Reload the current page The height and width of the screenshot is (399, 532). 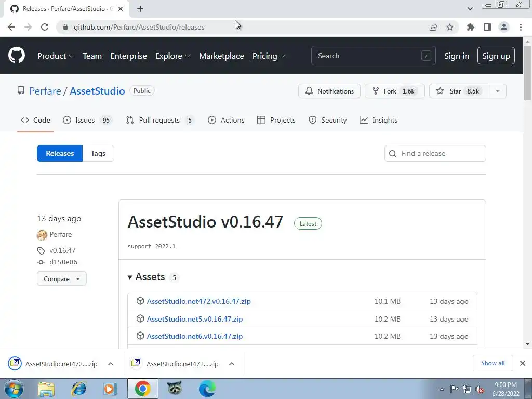click(45, 27)
